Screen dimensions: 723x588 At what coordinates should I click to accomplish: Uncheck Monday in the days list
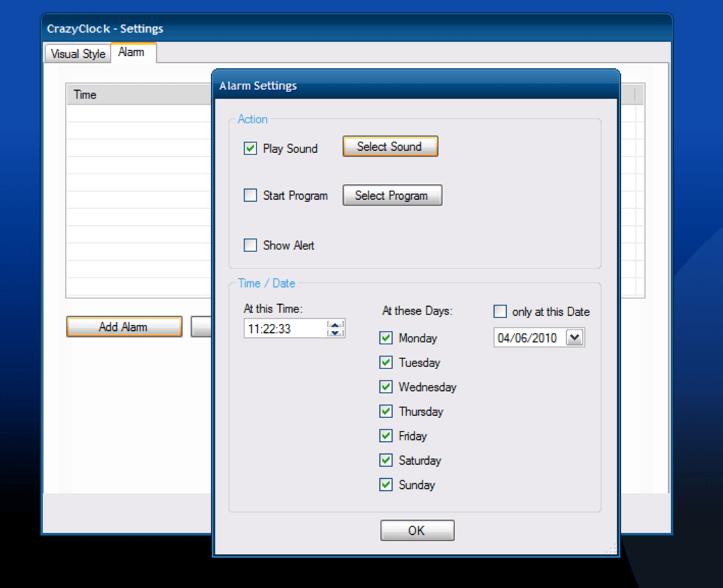pyautogui.click(x=386, y=339)
